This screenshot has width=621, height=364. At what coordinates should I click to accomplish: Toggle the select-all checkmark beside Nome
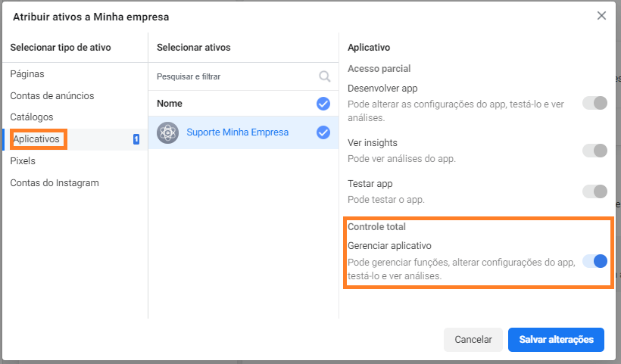(323, 104)
